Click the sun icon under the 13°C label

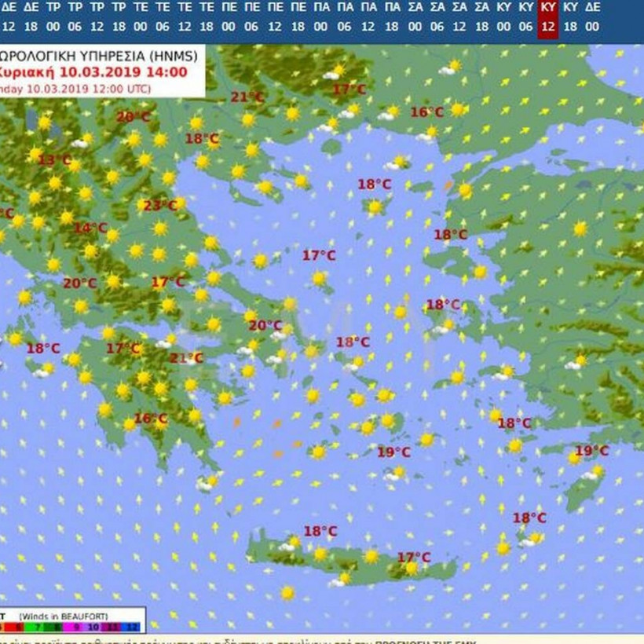[x=54, y=182]
